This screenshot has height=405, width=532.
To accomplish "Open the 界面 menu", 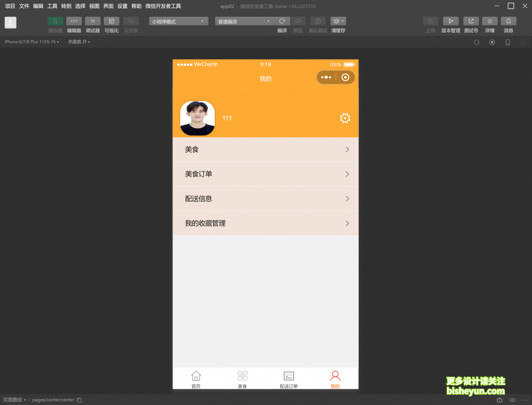I will pyautogui.click(x=108, y=6).
